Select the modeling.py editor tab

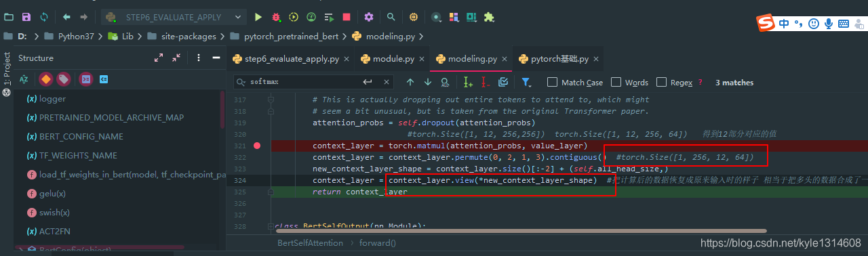pyautogui.click(x=467, y=59)
